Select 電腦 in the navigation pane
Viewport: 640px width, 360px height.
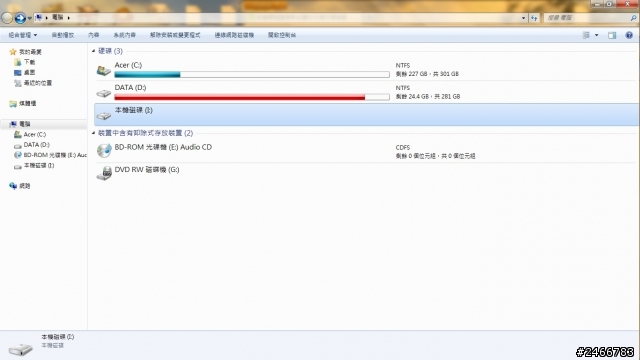point(25,124)
